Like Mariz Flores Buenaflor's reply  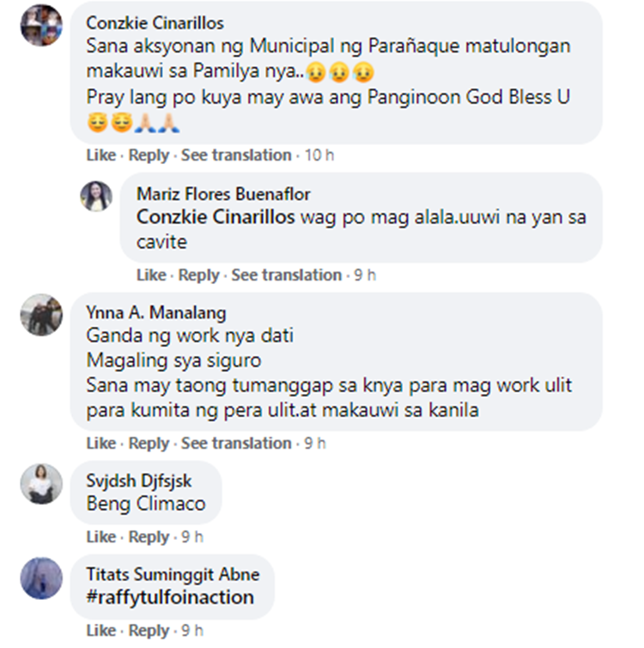[151, 276]
